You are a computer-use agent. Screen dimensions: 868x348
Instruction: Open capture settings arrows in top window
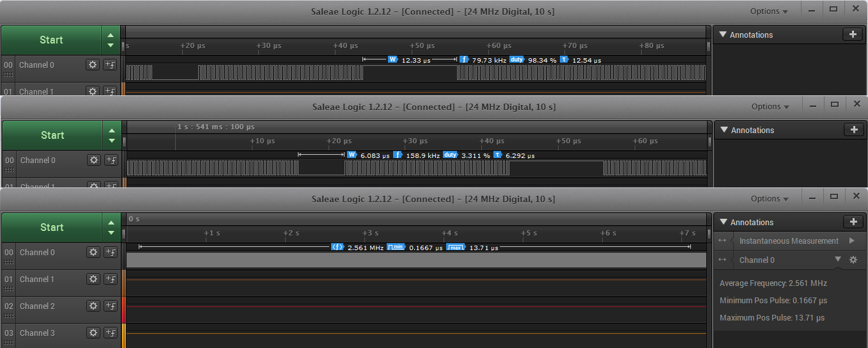point(111,40)
